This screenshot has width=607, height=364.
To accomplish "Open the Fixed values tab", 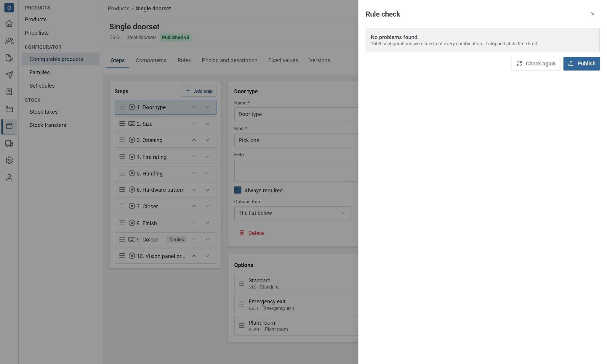I will point(283,60).
